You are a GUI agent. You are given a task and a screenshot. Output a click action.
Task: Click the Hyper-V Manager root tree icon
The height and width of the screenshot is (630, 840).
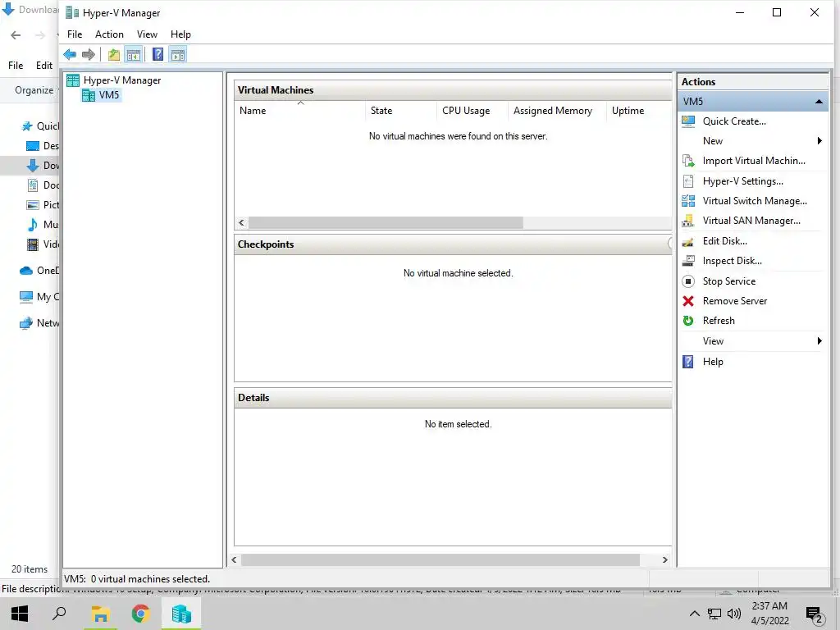[73, 80]
